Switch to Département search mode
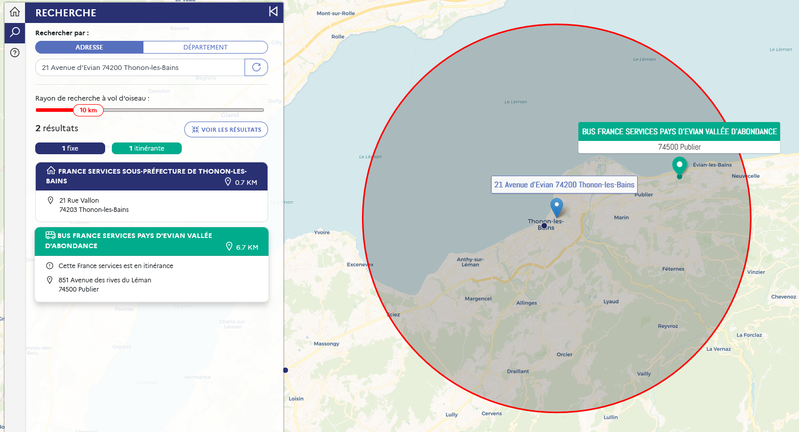799x432 pixels. click(205, 47)
